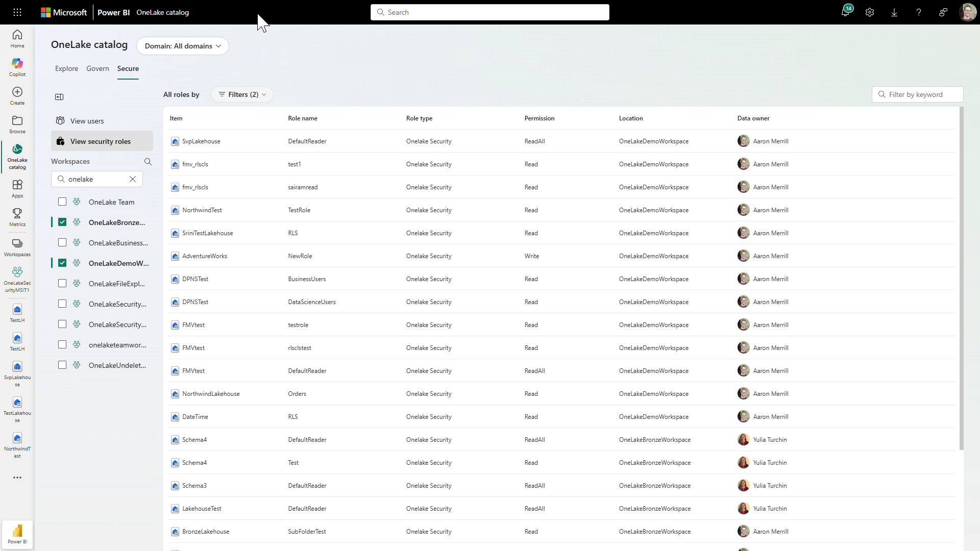The image size is (980, 551).
Task: Open the Domain: All domains dropdown
Action: [182, 46]
